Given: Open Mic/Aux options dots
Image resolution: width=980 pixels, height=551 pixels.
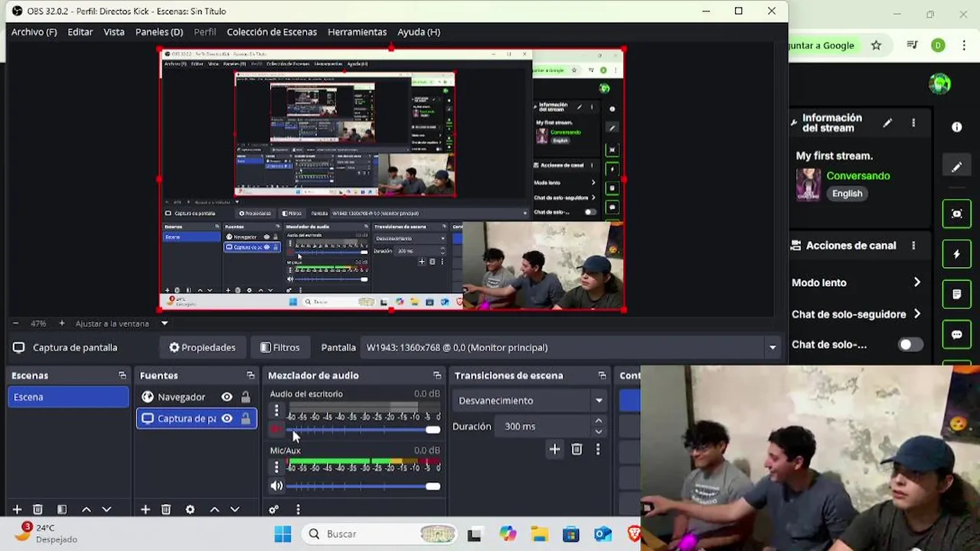Looking at the screenshot, I should click(x=276, y=467).
